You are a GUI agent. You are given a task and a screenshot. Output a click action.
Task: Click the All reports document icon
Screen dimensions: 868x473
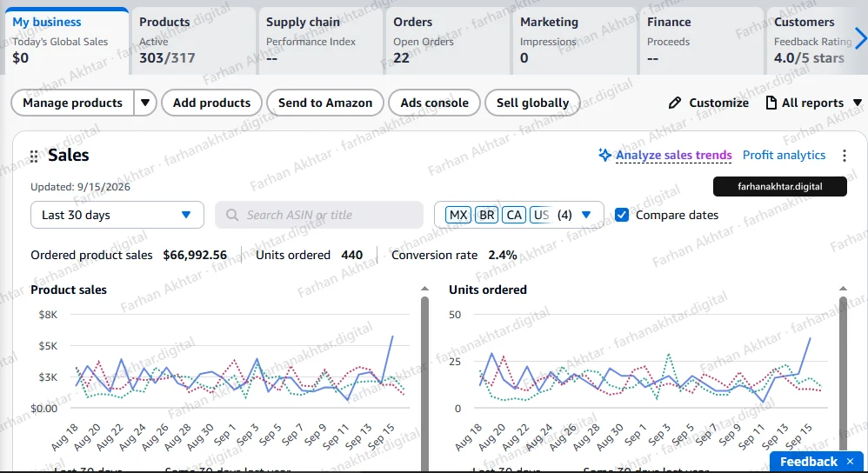coord(771,103)
